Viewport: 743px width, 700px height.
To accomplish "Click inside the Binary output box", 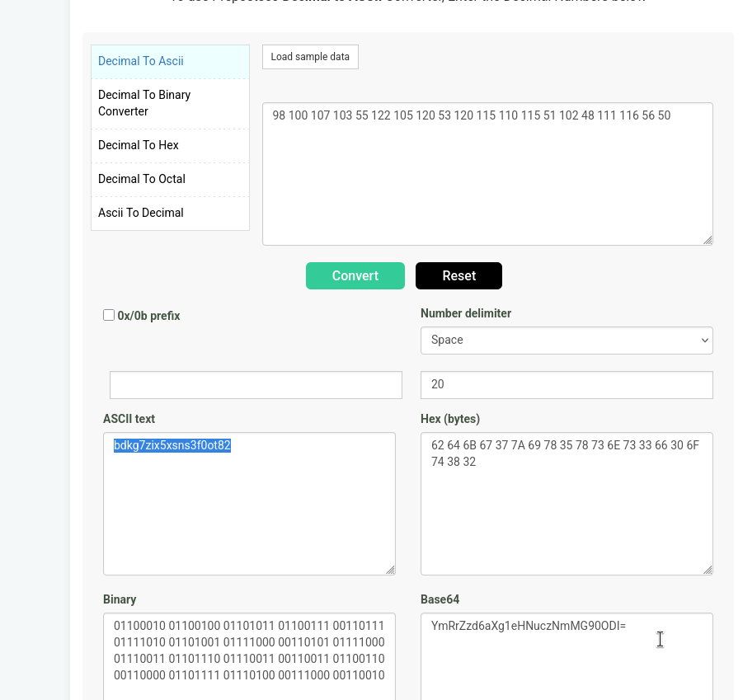I will point(249,656).
